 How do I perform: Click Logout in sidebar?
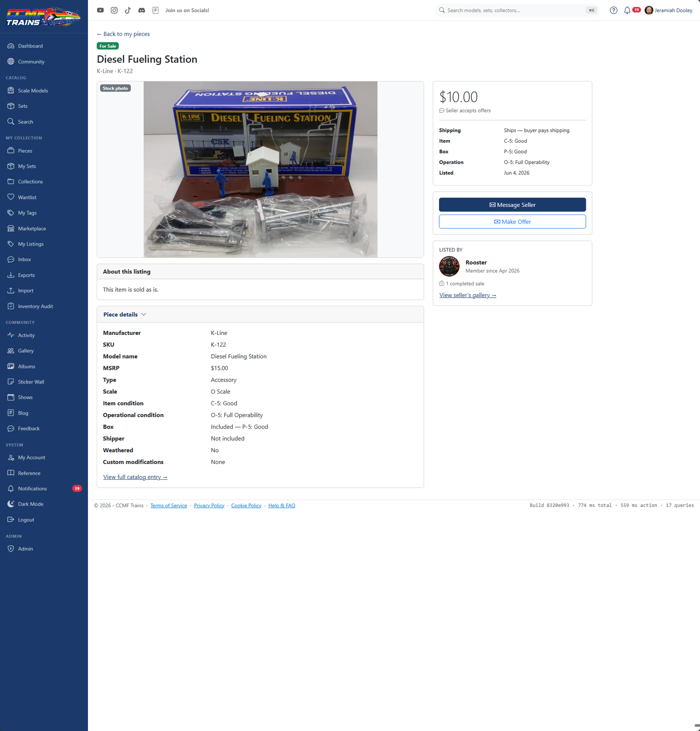(44, 520)
